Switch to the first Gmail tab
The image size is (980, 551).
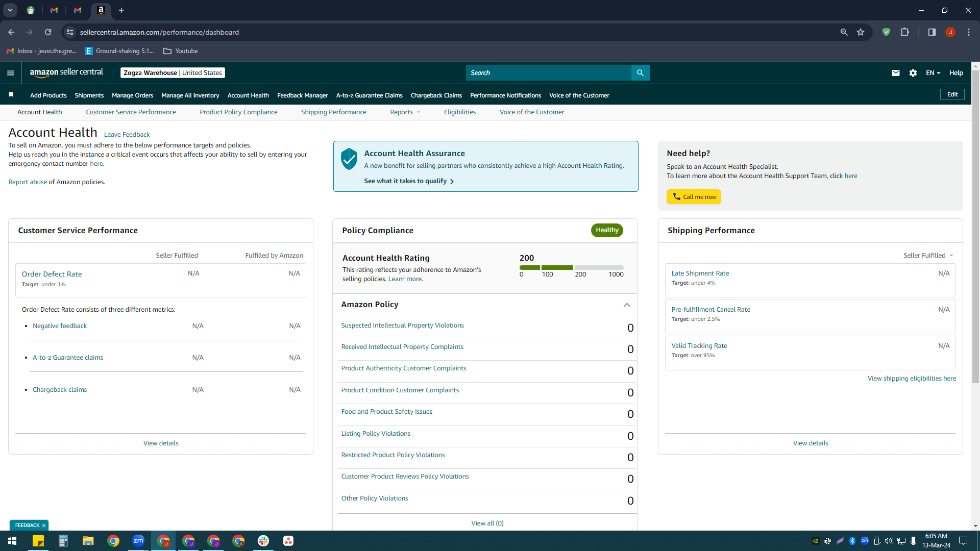click(x=54, y=10)
